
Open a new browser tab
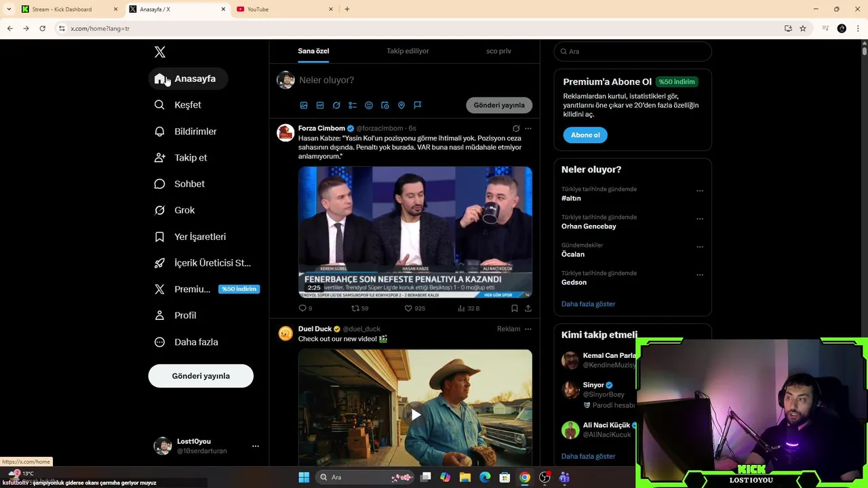pyautogui.click(x=347, y=9)
